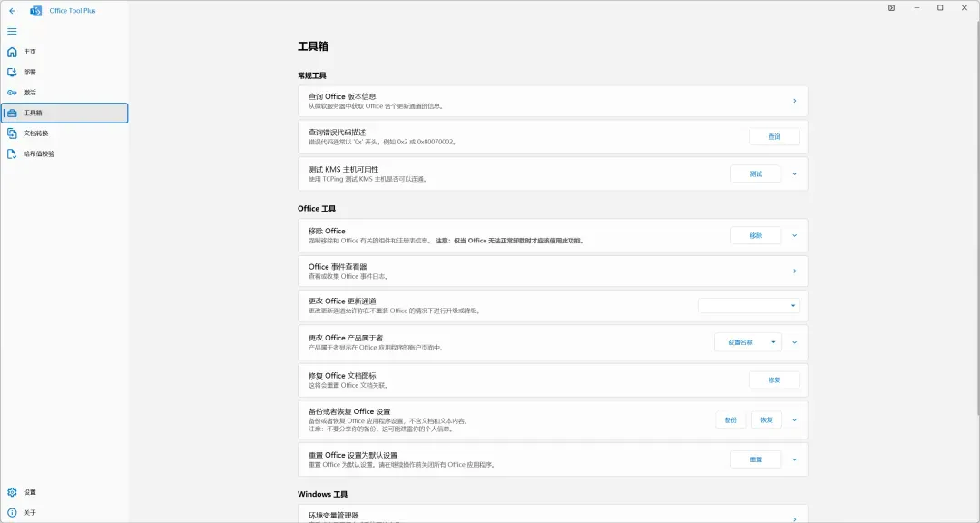Go to the 部署 page
Screen dimensions: 980x523
64,72
